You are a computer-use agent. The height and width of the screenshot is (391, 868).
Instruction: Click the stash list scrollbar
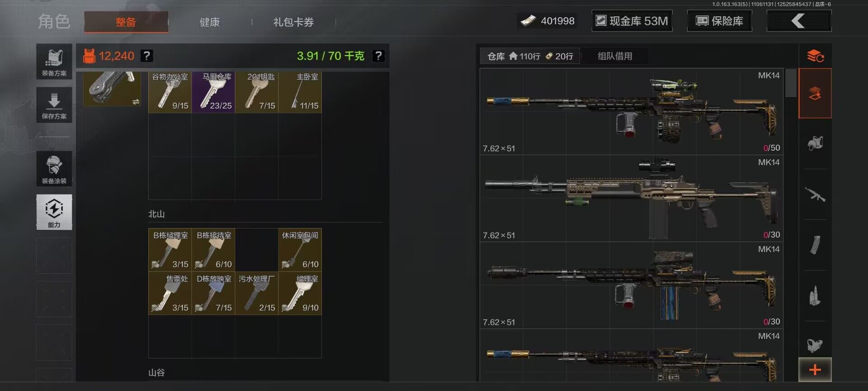pyautogui.click(x=791, y=83)
